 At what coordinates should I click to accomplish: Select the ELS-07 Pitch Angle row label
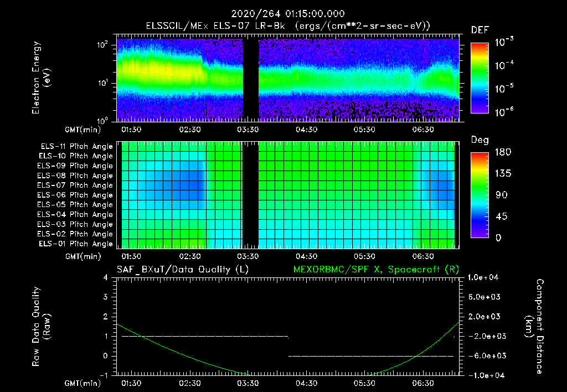75,185
